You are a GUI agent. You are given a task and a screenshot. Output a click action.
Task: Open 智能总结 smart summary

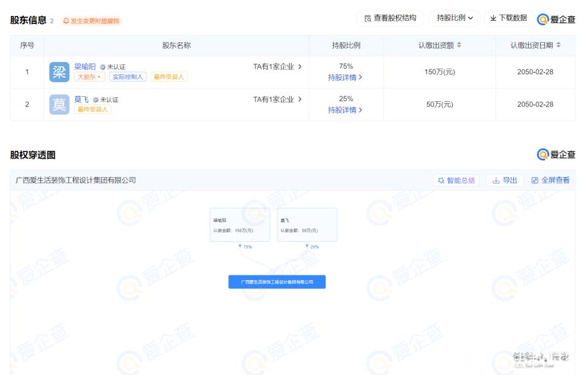click(456, 180)
